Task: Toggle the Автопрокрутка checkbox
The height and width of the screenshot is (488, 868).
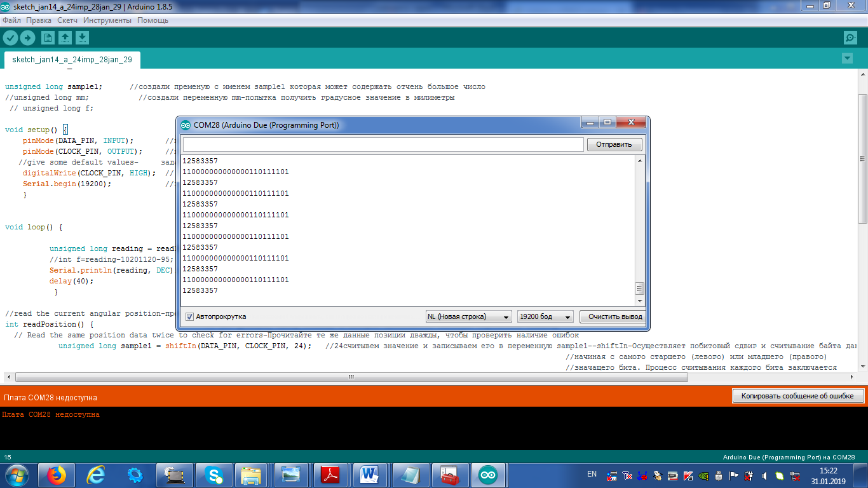Action: pyautogui.click(x=189, y=316)
